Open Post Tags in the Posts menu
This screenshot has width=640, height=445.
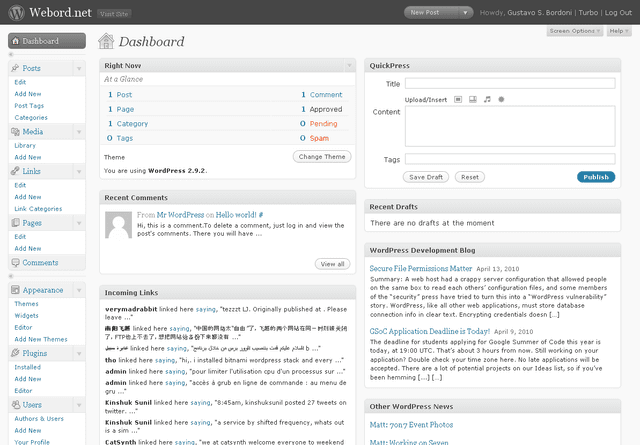[x=29, y=105]
